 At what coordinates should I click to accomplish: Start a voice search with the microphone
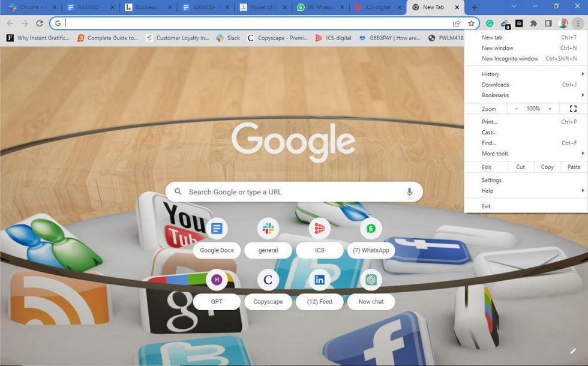point(409,191)
